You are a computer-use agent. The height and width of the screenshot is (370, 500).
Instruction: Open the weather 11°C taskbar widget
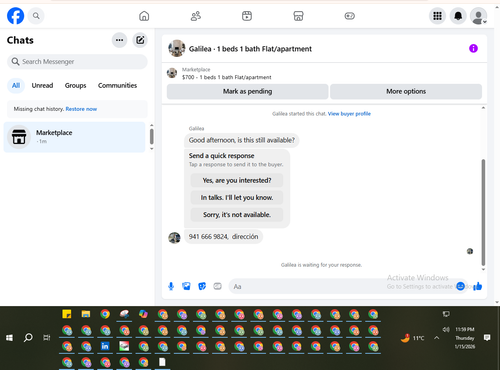[x=413, y=338]
